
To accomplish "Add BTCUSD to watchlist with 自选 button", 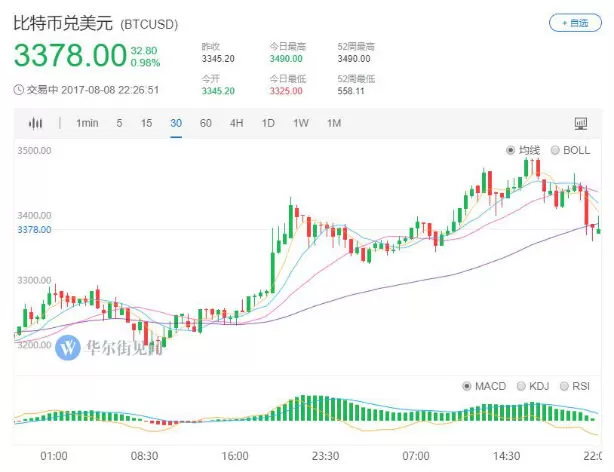I will tap(575, 23).
